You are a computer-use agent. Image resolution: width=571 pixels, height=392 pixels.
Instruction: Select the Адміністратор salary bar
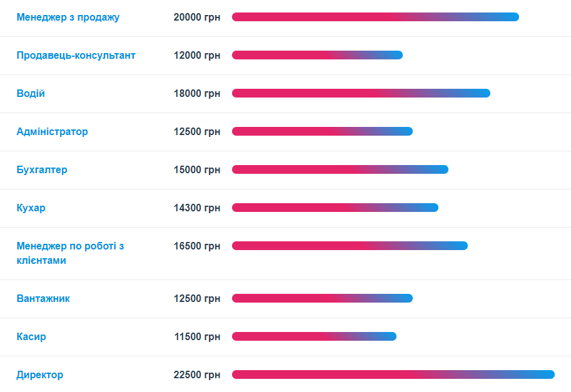click(322, 131)
